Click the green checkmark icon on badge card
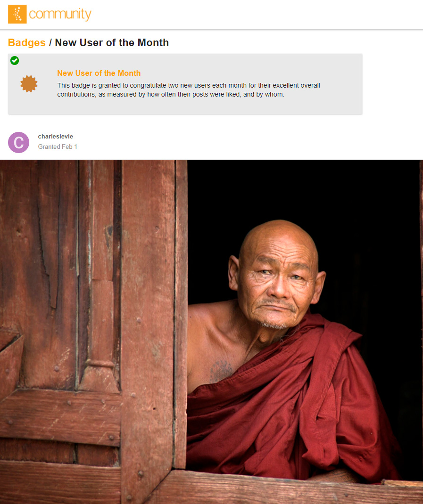The height and width of the screenshot is (504, 423). pyautogui.click(x=15, y=60)
